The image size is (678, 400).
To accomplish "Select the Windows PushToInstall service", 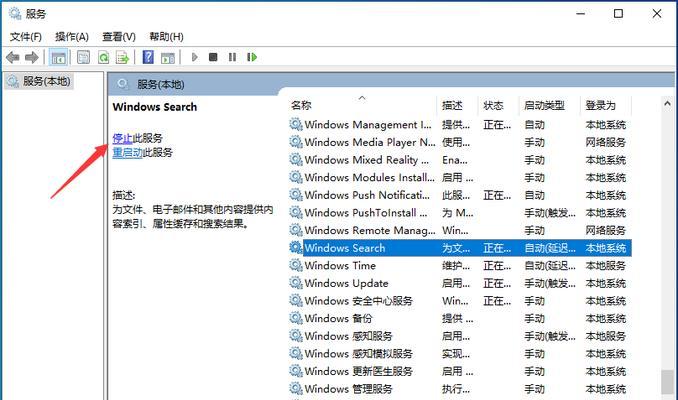I will (x=460, y=213).
